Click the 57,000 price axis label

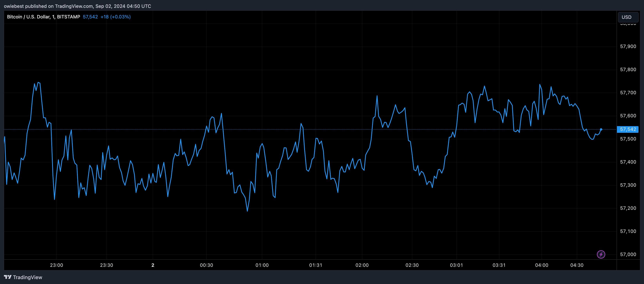[x=628, y=254]
